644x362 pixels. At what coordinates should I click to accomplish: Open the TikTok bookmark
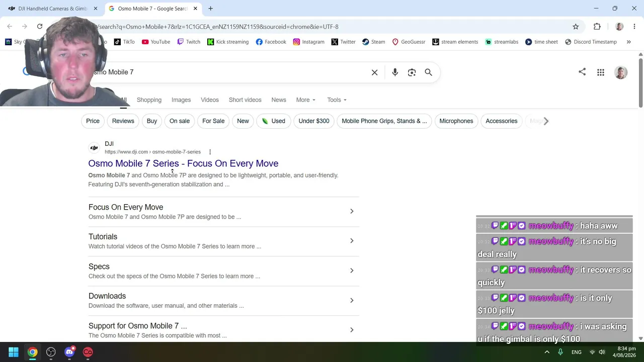point(124,42)
